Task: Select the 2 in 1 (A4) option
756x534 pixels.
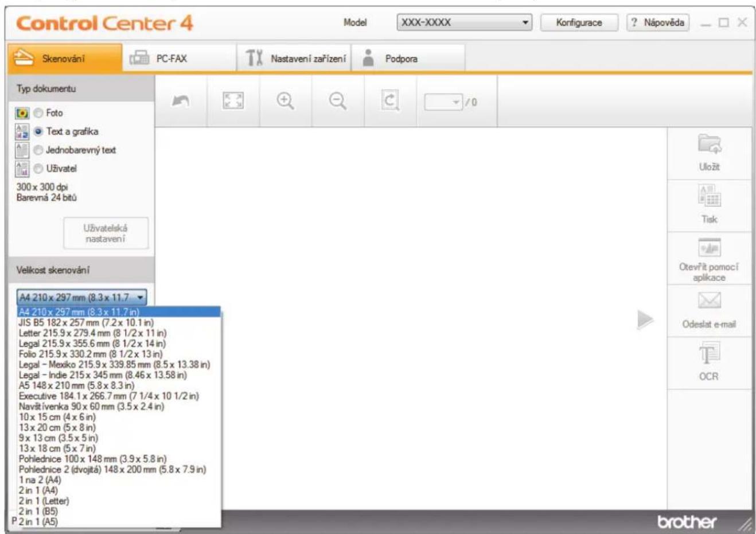Action: (x=119, y=490)
